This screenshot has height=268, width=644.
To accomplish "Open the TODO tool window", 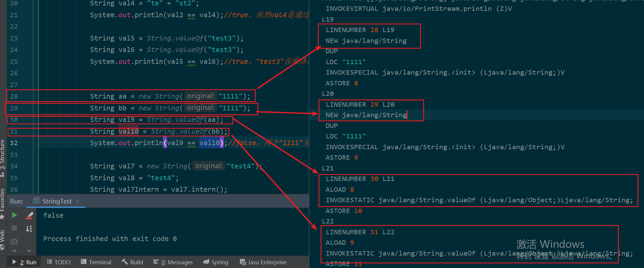I will [x=59, y=262].
